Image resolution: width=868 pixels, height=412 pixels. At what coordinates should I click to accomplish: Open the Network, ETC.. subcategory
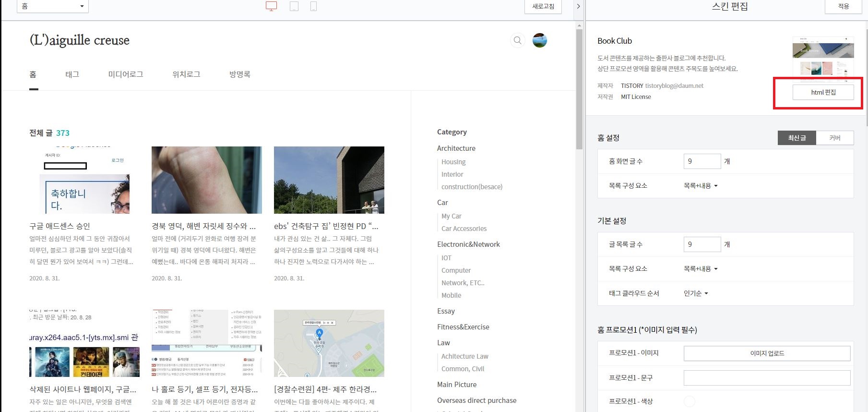tap(463, 283)
